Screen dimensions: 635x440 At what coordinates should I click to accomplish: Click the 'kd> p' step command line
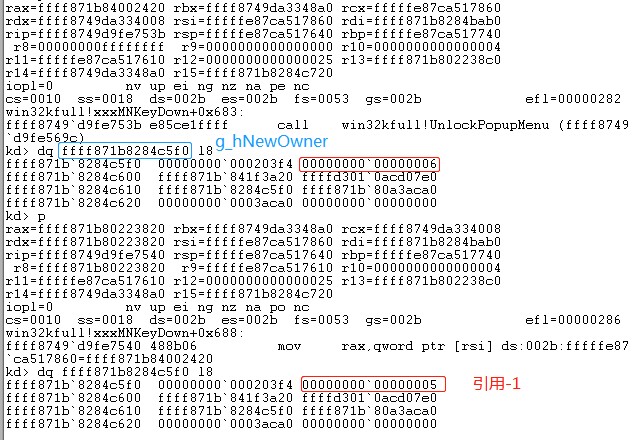pyautogui.click(x=25, y=216)
